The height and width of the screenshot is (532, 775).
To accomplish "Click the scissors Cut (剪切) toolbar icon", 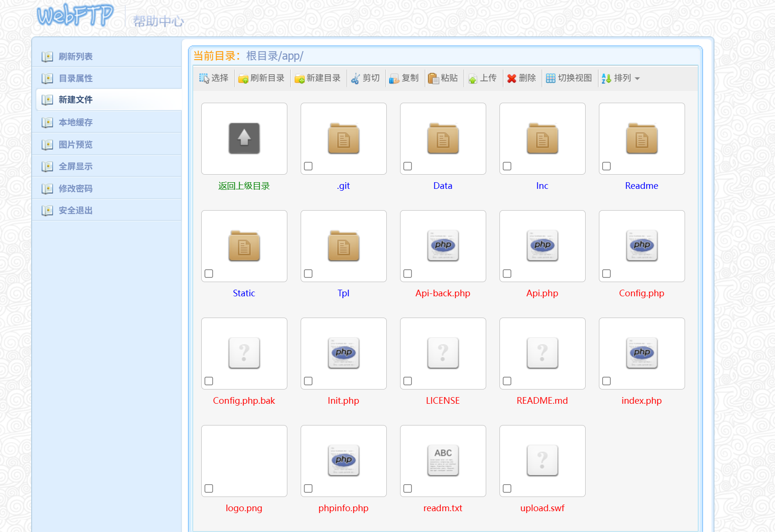I will pyautogui.click(x=356, y=79).
